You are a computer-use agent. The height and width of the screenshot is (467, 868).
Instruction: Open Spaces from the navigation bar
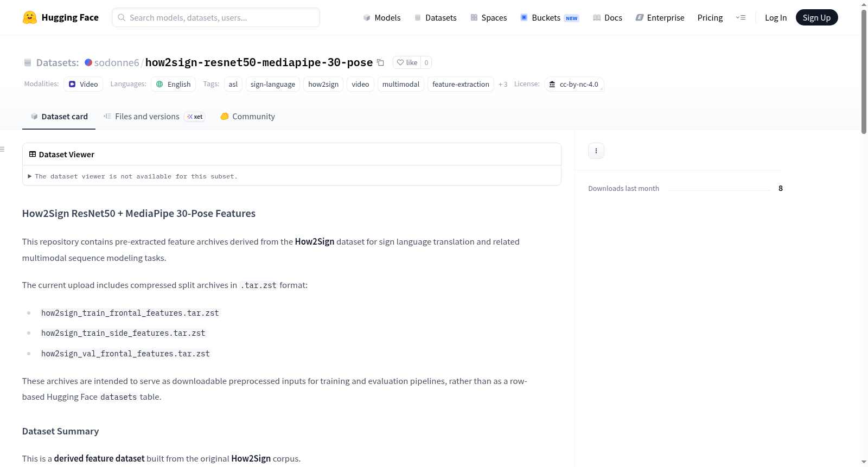click(x=488, y=17)
